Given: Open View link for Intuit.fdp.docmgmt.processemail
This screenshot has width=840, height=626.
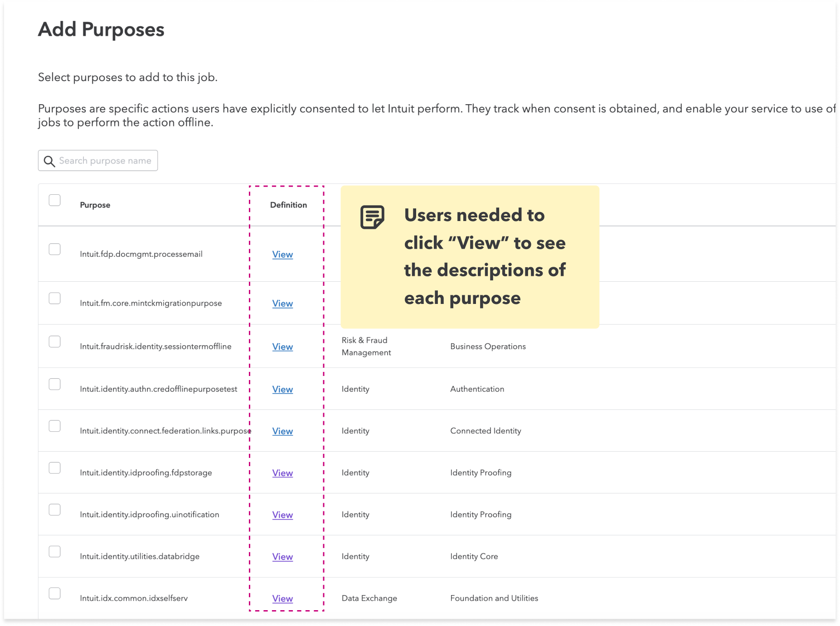Looking at the screenshot, I should coord(282,255).
